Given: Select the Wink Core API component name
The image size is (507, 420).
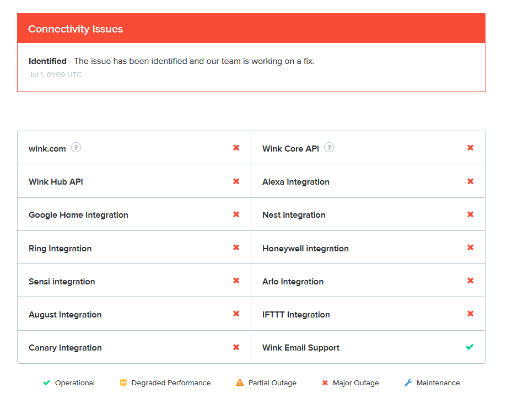Looking at the screenshot, I should (290, 149).
